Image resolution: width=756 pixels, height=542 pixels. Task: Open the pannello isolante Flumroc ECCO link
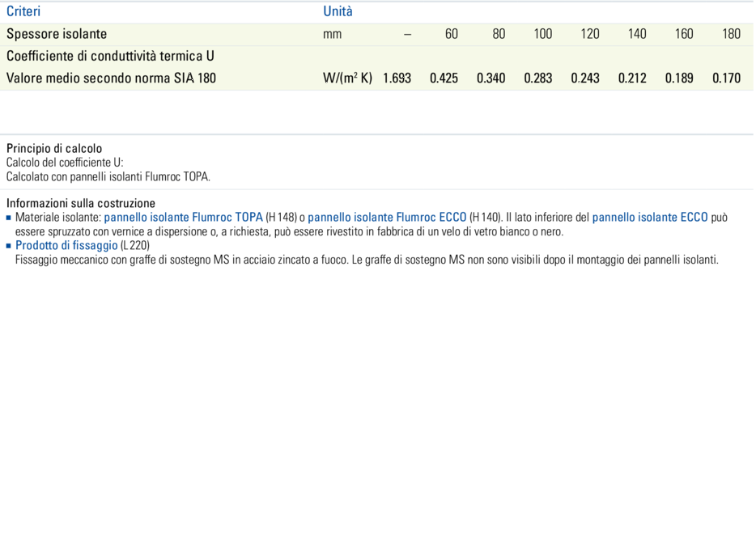point(387,218)
